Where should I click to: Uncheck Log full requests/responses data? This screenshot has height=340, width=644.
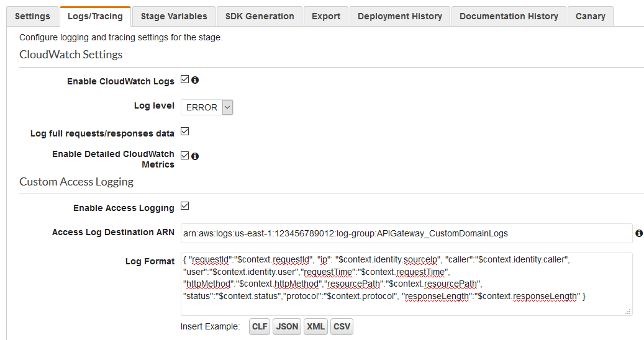(x=184, y=132)
